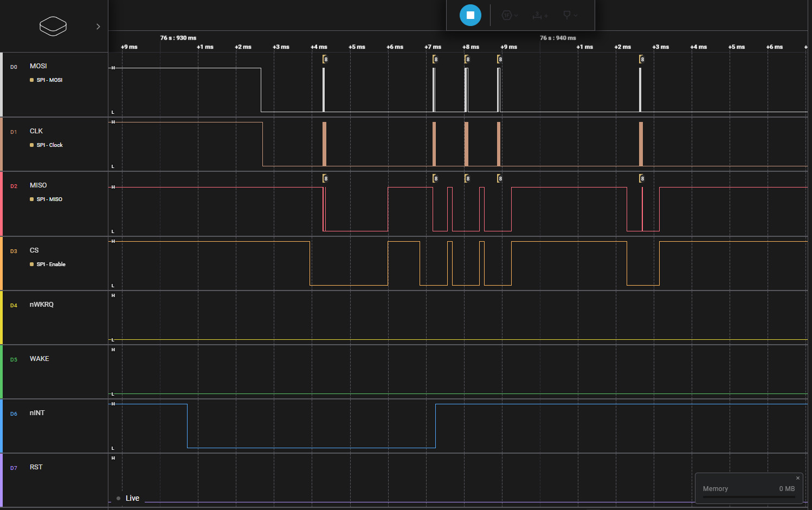The image size is (812, 510).
Task: Expand the left sidebar chevron
Action: pyautogui.click(x=98, y=27)
